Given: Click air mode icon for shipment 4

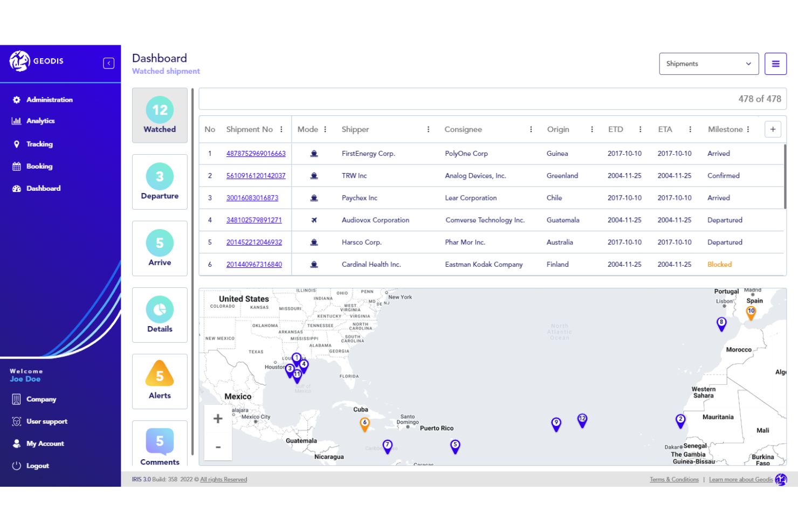Looking at the screenshot, I should coord(314,220).
